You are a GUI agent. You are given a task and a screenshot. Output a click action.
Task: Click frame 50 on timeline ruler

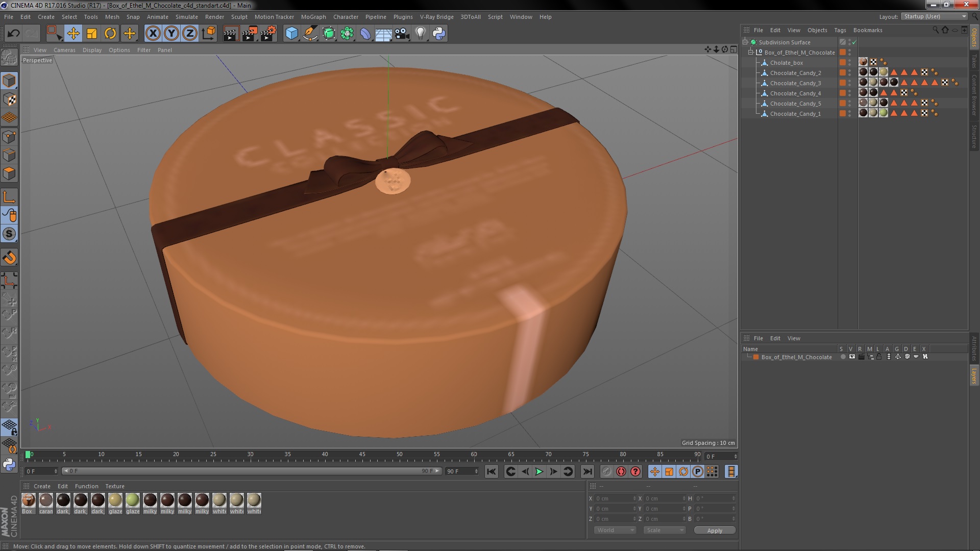[399, 454]
